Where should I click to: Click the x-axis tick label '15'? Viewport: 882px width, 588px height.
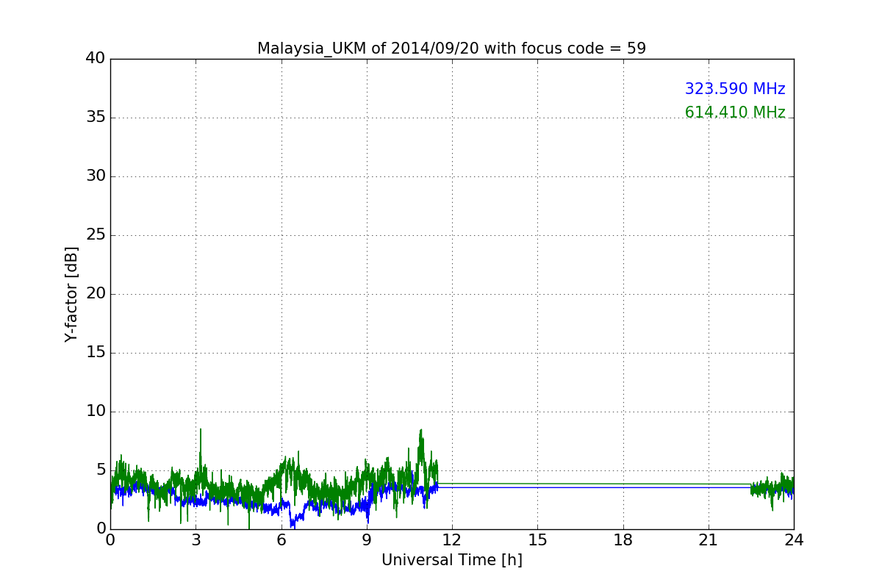click(537, 540)
